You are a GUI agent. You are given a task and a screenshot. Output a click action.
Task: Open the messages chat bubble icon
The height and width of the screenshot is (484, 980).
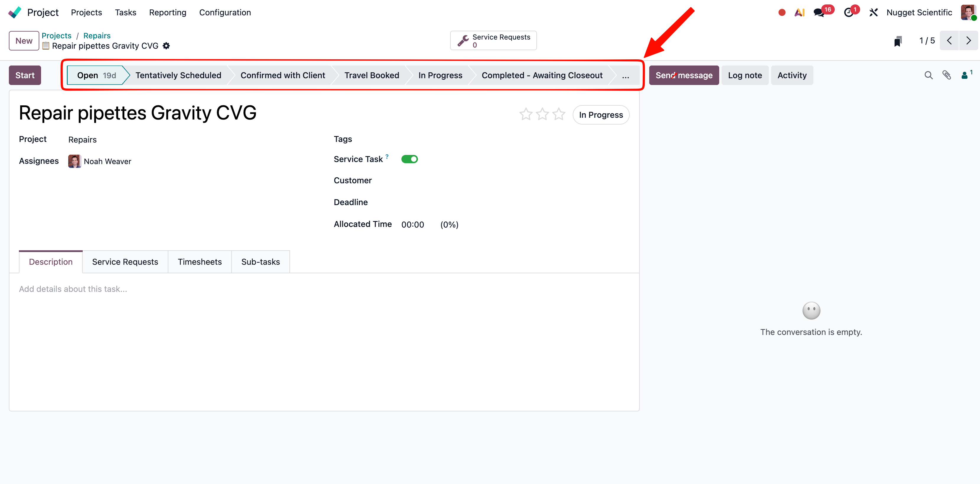pos(819,13)
